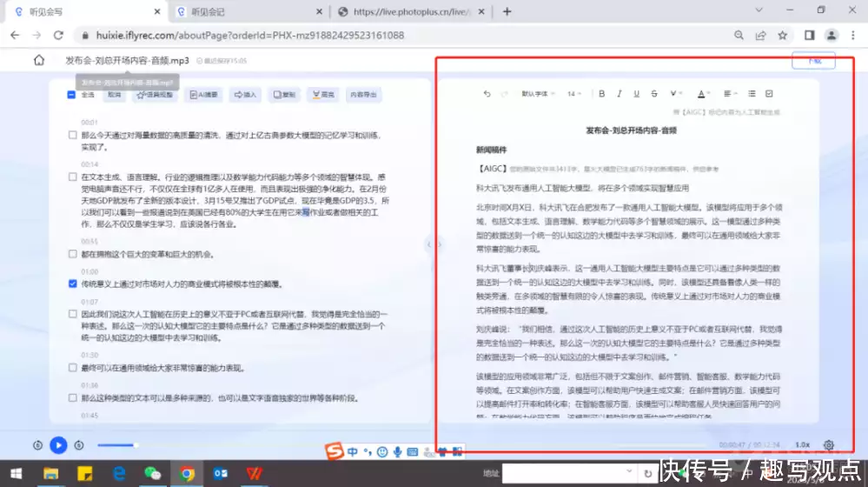This screenshot has height=487, width=868.
Task: Apply bold formatting in the editor
Action: click(601, 94)
